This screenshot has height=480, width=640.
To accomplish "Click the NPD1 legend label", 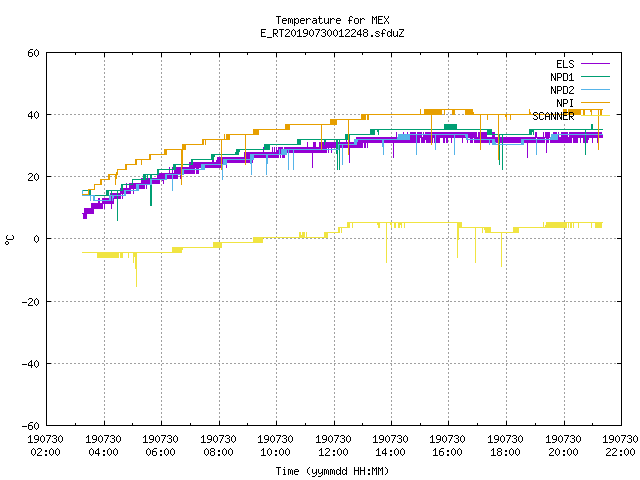I will (562, 77).
